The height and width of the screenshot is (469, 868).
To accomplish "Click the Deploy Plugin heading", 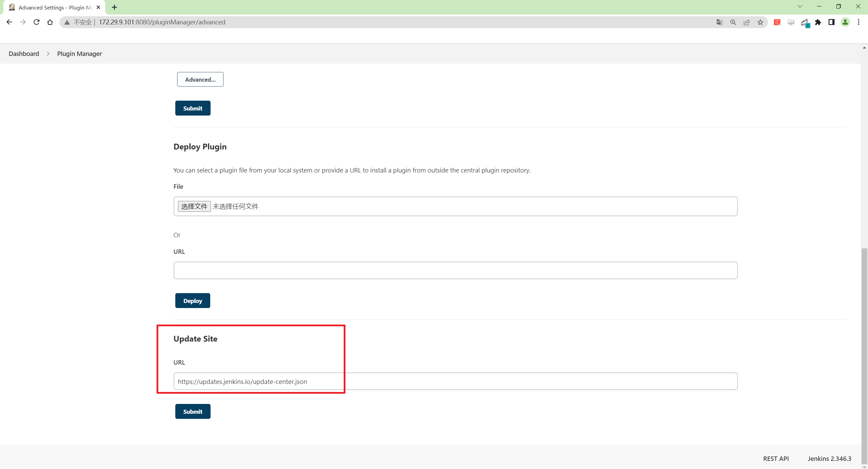I will (200, 147).
